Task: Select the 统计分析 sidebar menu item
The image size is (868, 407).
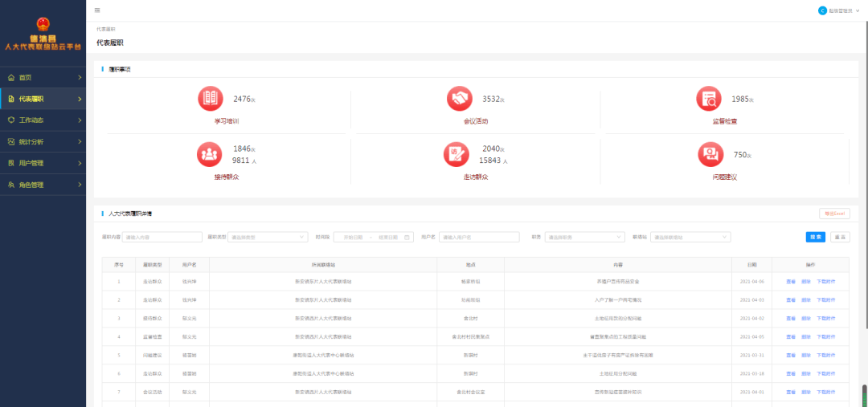Action: (43, 141)
